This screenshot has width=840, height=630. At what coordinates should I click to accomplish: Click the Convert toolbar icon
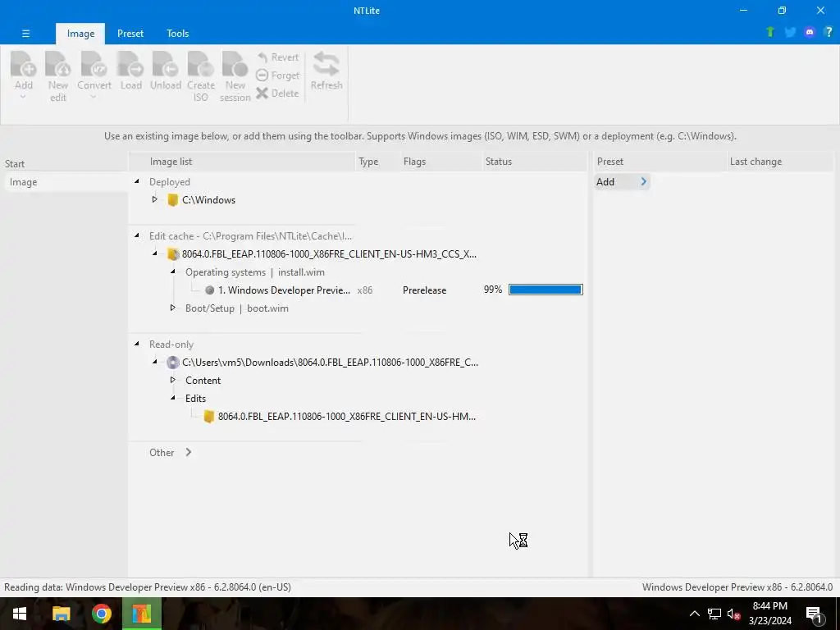(x=94, y=64)
